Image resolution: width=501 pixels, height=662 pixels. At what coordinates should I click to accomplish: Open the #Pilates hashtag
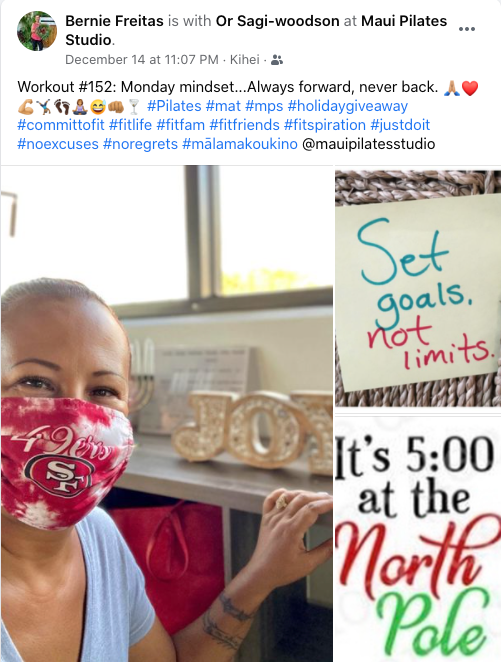[174, 106]
